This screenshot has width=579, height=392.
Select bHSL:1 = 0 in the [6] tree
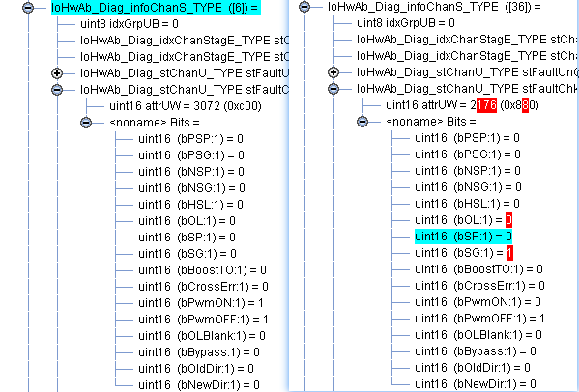click(x=191, y=205)
